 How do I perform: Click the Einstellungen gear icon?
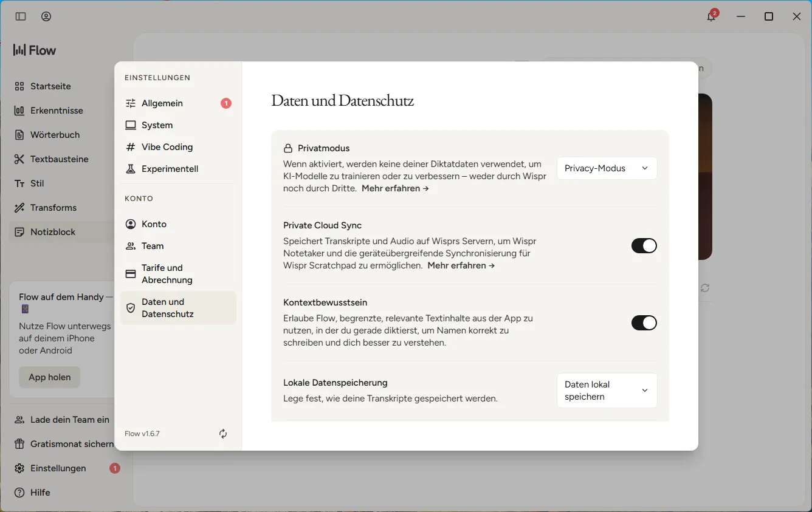pyautogui.click(x=19, y=468)
